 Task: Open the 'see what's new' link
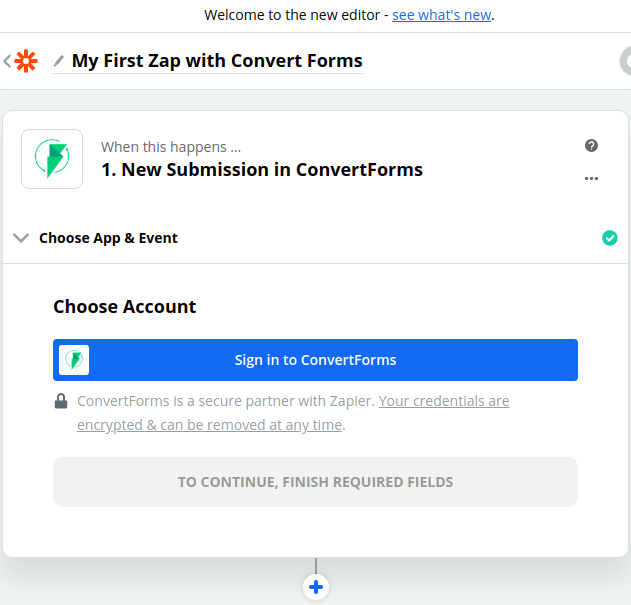tap(442, 15)
